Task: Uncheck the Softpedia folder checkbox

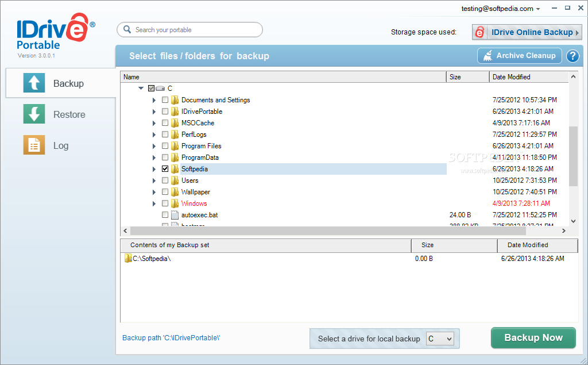Action: (x=165, y=169)
